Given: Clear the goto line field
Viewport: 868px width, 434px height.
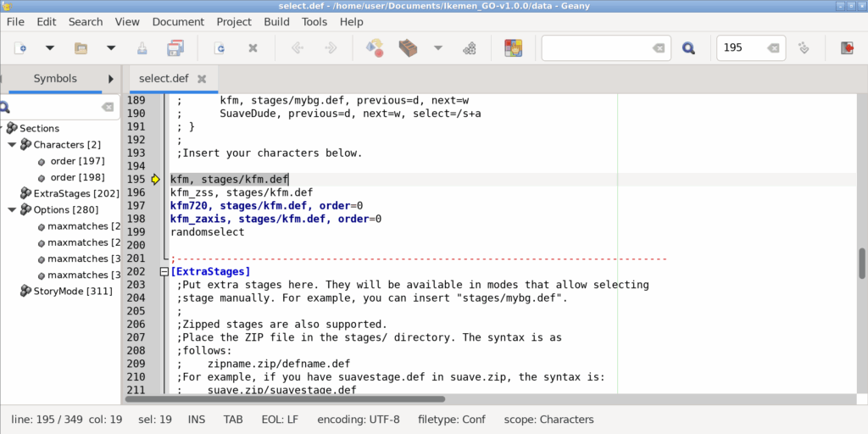Looking at the screenshot, I should [773, 48].
